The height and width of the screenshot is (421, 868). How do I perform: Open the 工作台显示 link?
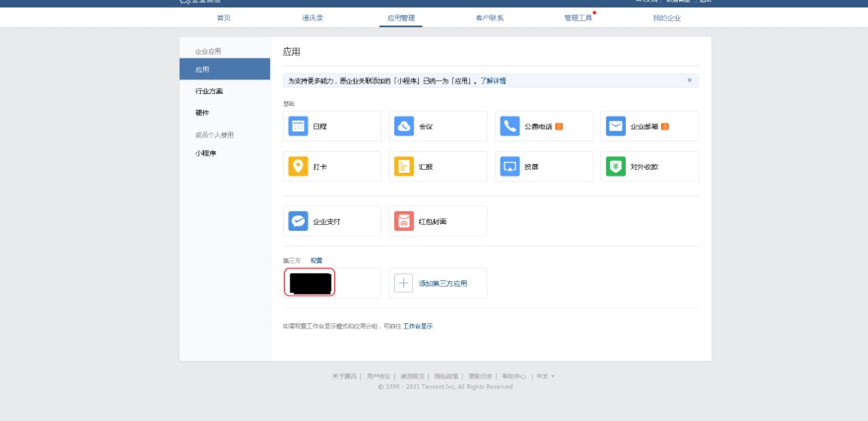click(x=417, y=326)
